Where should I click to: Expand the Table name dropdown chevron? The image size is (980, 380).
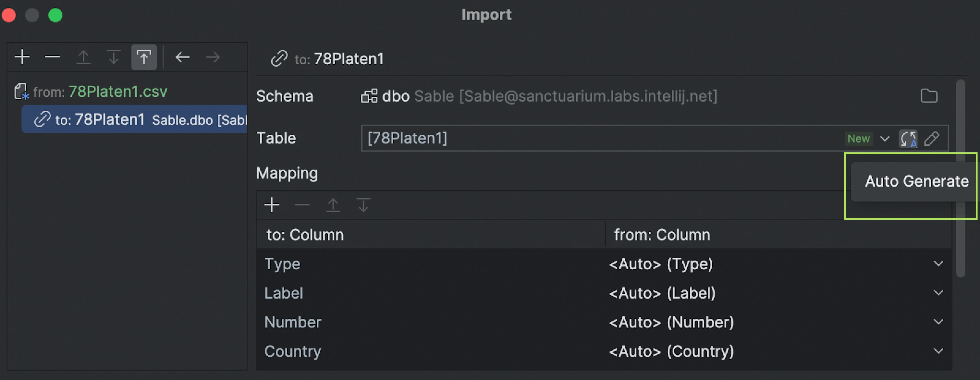tap(885, 138)
